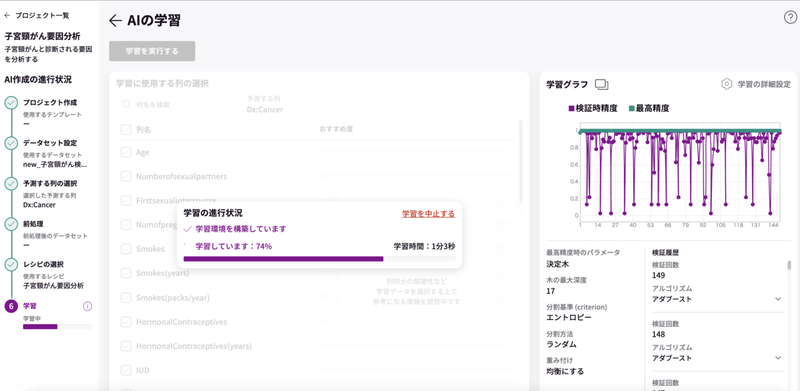
Task: Click the データセット設定 step checkmark icon
Action: click(x=11, y=143)
